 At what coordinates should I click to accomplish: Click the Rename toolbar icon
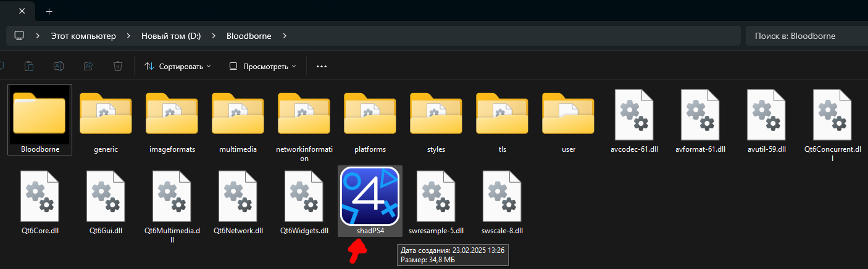tap(59, 66)
